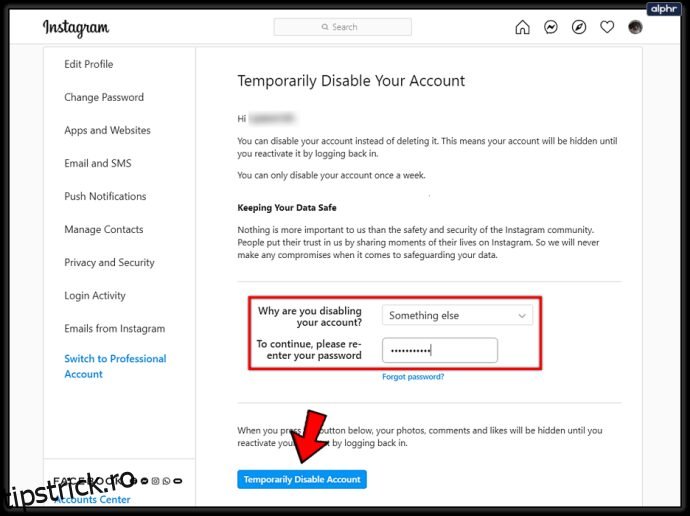Open Push Notifications settings
This screenshot has width=690, height=516.
click(x=105, y=196)
